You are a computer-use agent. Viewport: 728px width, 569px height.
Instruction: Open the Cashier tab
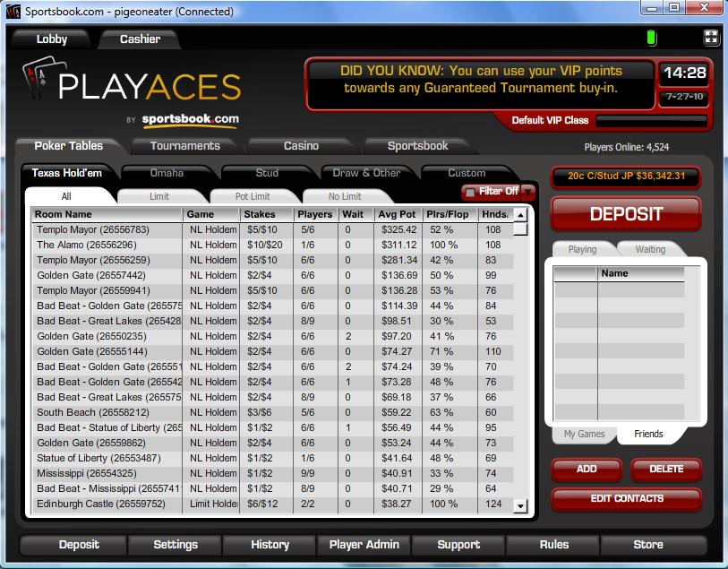pyautogui.click(x=140, y=39)
